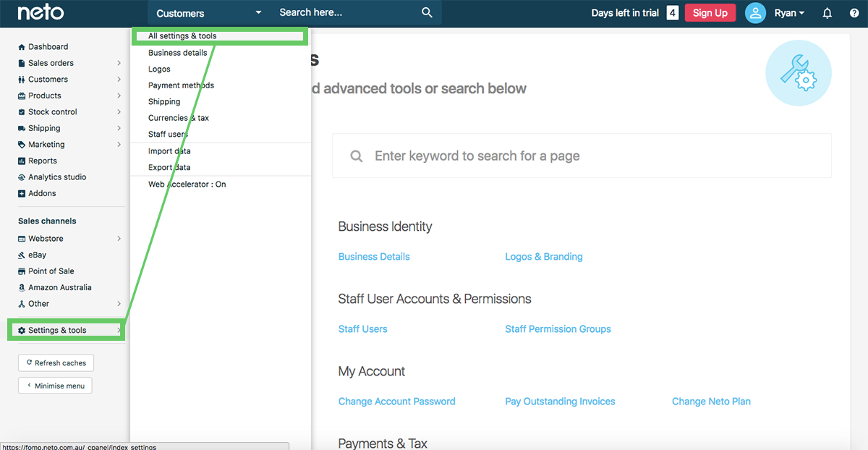Click the keyword search page field
Viewport: 868px width, 450px height.
[582, 156]
